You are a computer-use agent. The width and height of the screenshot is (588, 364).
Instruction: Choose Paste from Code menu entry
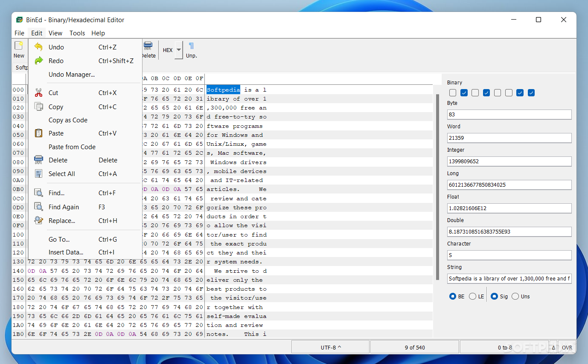(85, 147)
